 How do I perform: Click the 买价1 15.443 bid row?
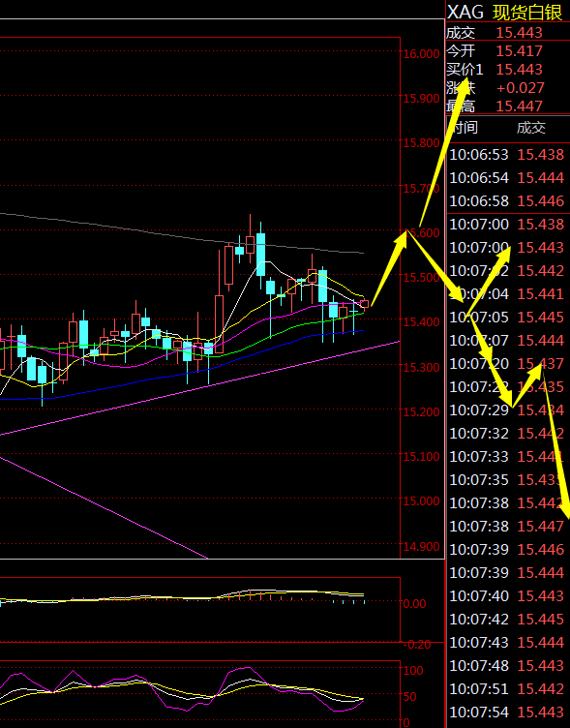[x=508, y=70]
